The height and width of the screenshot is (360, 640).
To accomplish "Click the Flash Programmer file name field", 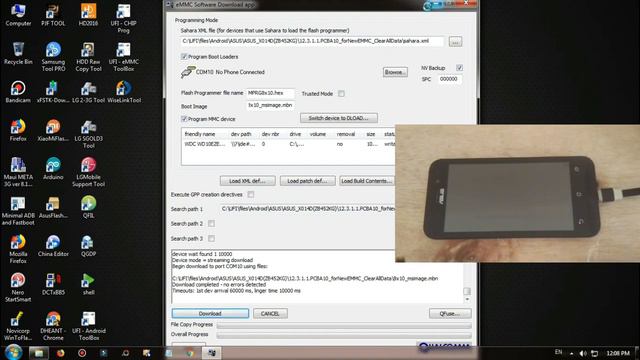I will (270, 93).
